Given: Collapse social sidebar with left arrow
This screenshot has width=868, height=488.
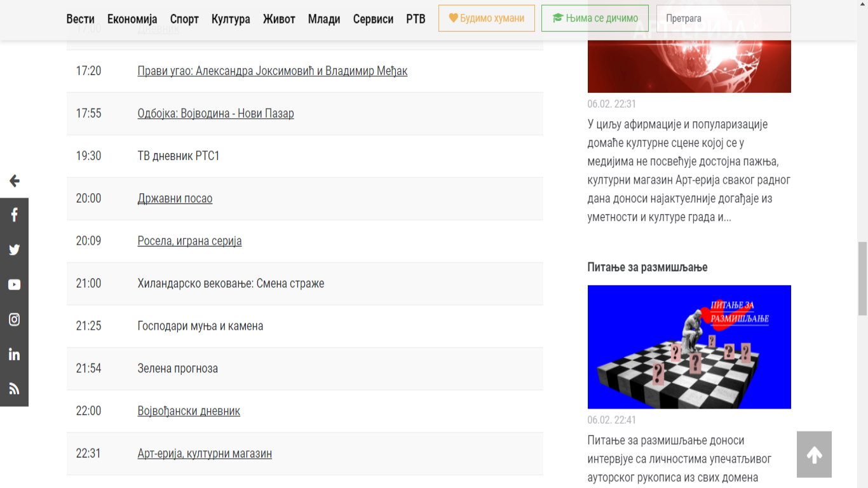Looking at the screenshot, I should click(14, 181).
